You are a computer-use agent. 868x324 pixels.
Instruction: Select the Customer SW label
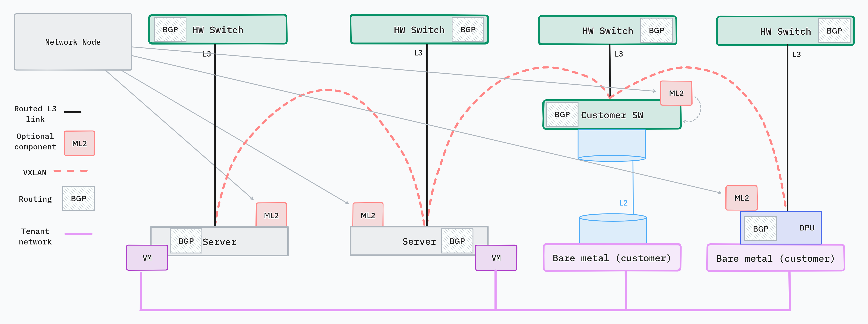point(612,115)
